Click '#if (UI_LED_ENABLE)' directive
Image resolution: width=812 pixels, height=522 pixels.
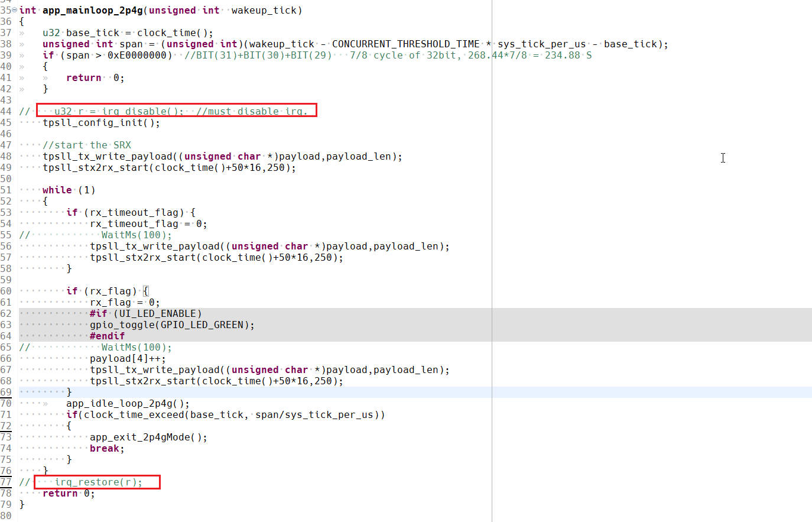point(145,314)
